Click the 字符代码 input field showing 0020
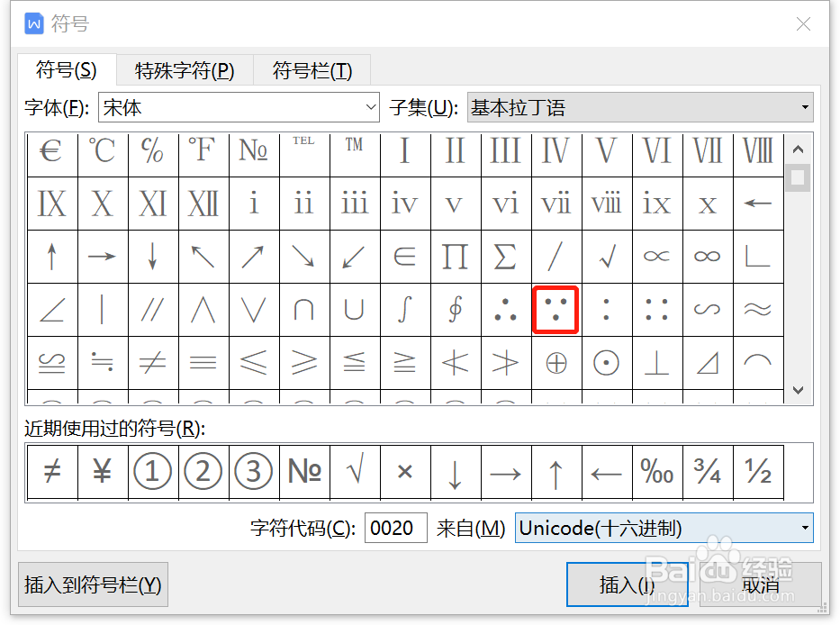 coord(395,527)
